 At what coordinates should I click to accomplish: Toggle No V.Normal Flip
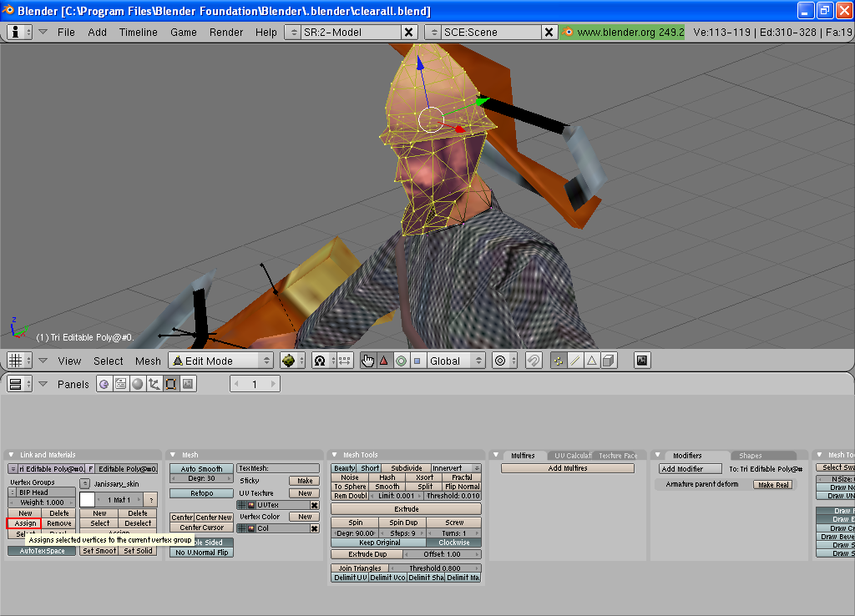(x=202, y=553)
